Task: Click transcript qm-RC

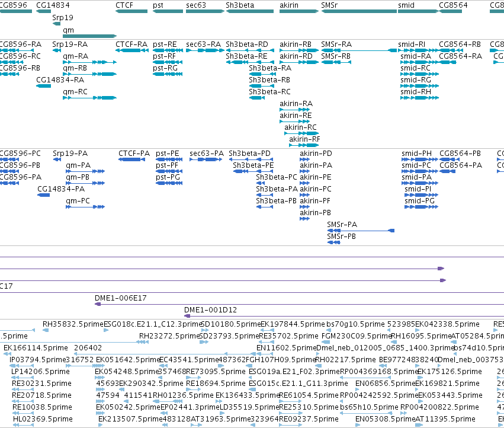Action: [x=89, y=97]
